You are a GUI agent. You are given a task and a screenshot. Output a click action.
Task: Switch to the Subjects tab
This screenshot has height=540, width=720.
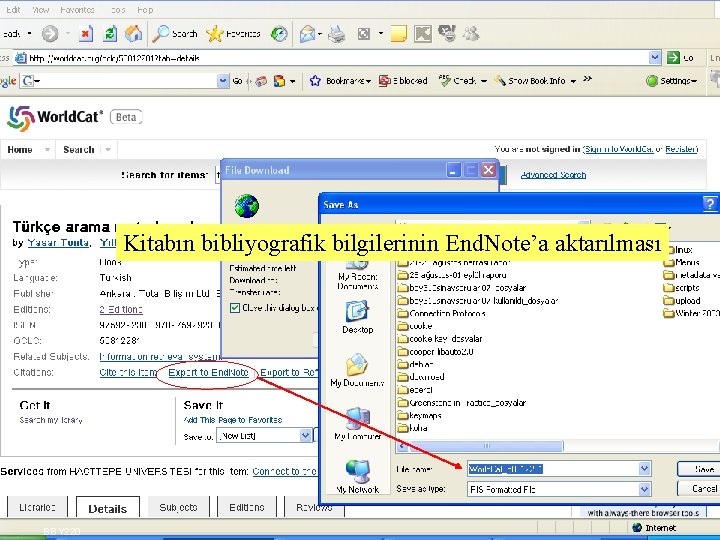point(178,507)
